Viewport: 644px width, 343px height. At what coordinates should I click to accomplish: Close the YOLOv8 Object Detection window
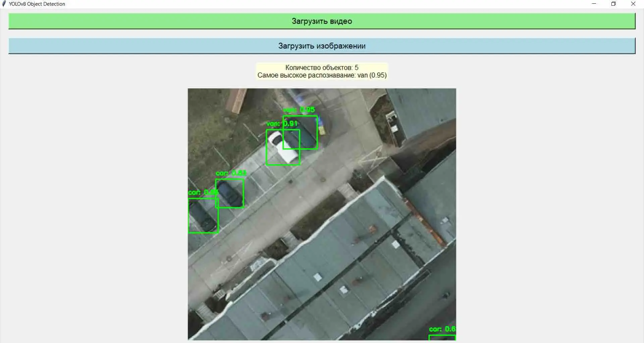[x=633, y=4]
